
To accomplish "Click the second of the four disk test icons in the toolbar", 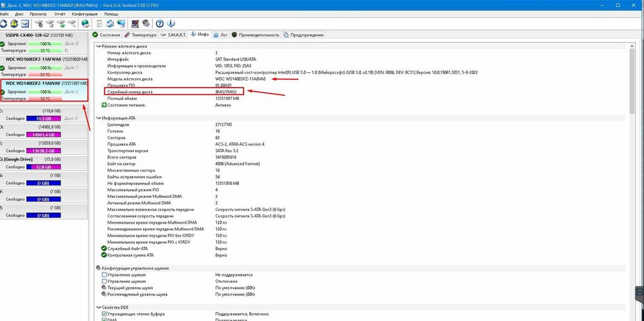I will (x=50, y=23).
